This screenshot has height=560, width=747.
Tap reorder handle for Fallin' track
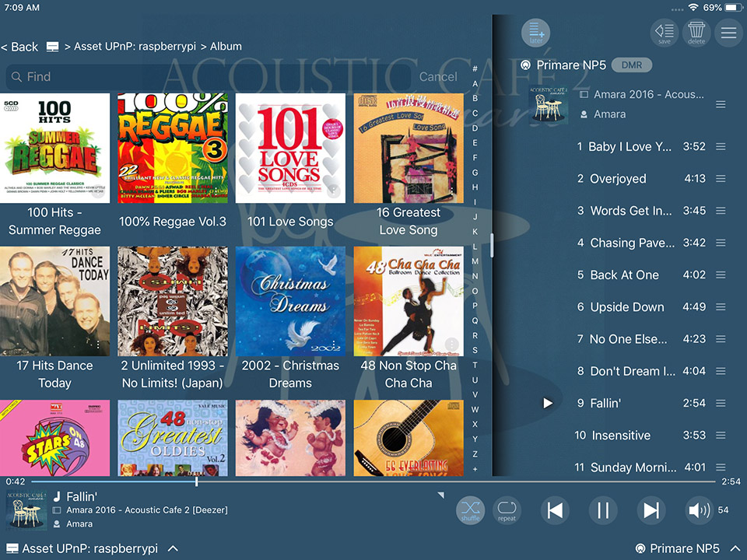tap(721, 404)
